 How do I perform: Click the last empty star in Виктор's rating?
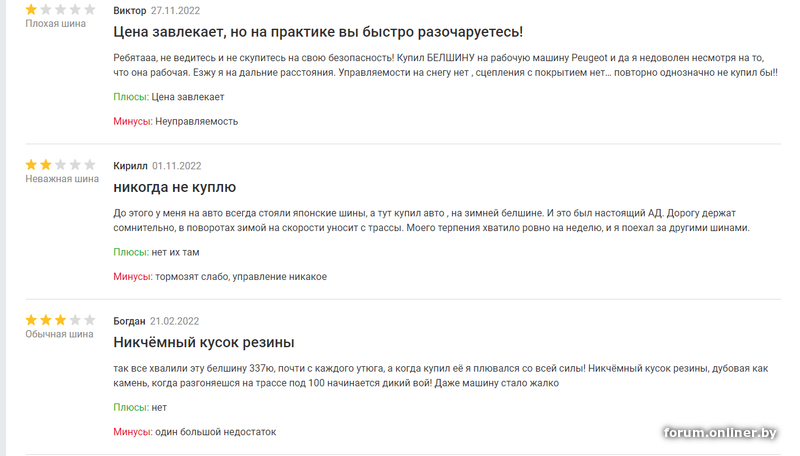[90, 8]
